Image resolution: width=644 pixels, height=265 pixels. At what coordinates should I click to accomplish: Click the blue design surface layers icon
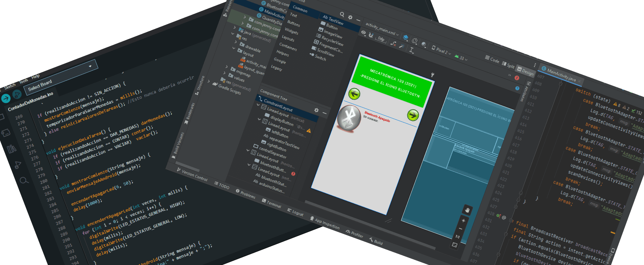click(406, 37)
